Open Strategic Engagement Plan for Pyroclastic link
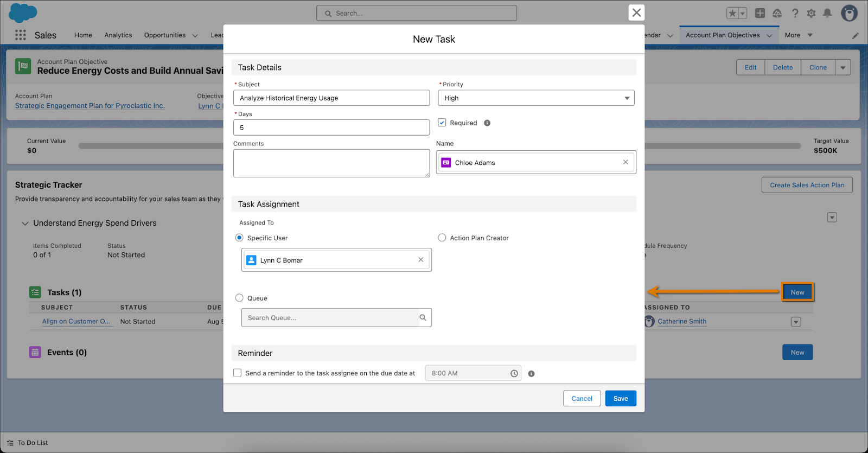Image resolution: width=868 pixels, height=453 pixels. [90, 106]
